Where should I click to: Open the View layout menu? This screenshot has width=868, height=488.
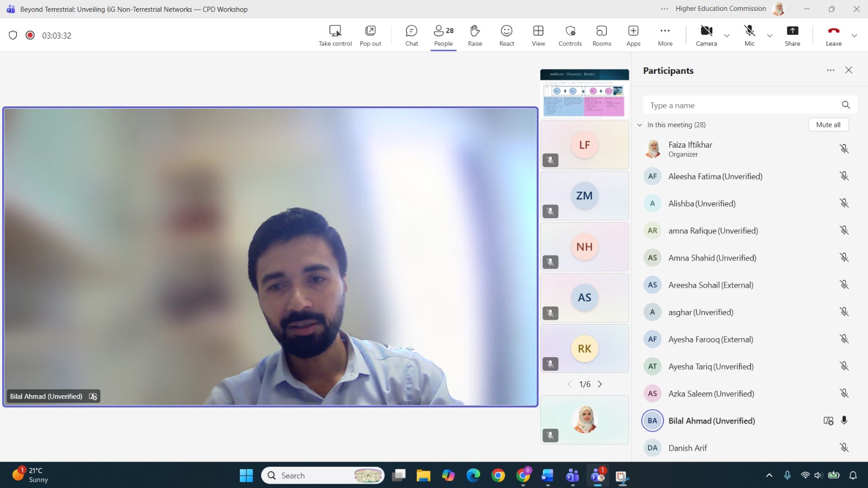click(538, 35)
